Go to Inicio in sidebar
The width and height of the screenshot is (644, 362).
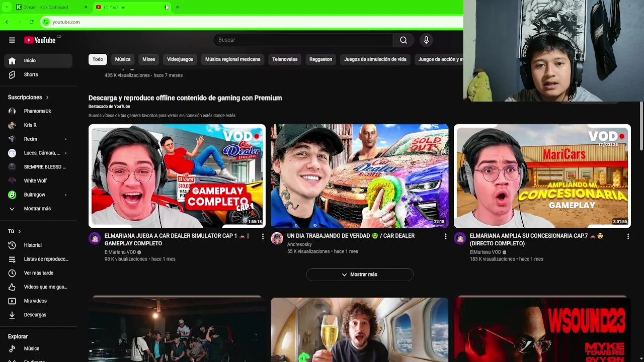coord(38,61)
